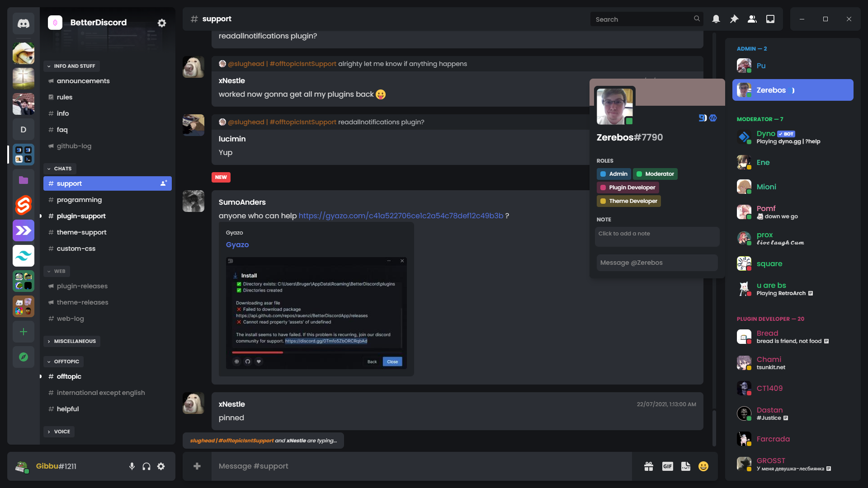Open the attachment plus button
The height and width of the screenshot is (488, 868).
click(x=197, y=466)
